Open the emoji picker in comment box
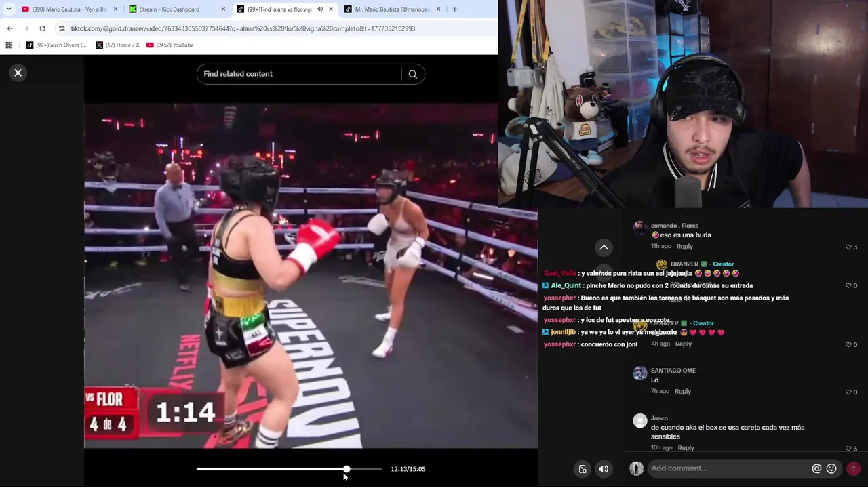Viewport: 868px width, 488px height. (831, 468)
